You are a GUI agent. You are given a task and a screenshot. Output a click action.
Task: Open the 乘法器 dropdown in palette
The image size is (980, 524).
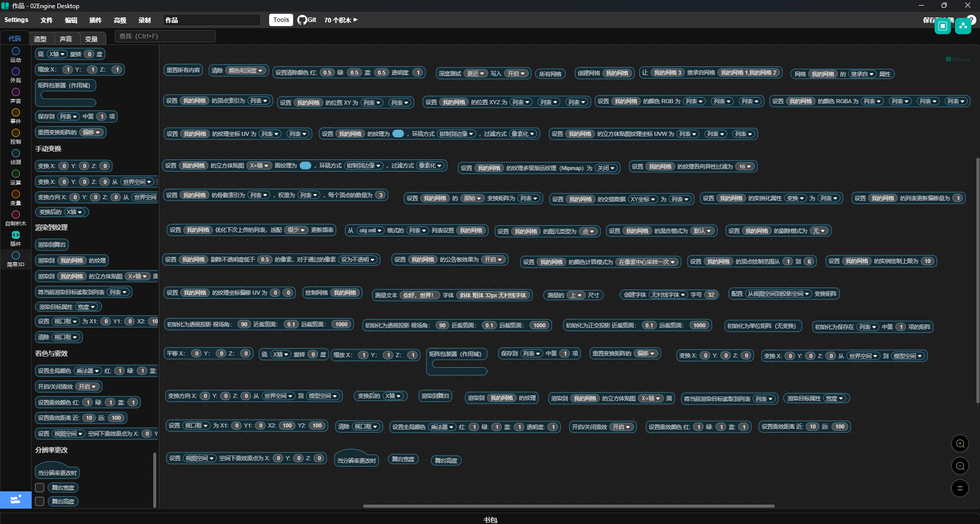tap(87, 371)
